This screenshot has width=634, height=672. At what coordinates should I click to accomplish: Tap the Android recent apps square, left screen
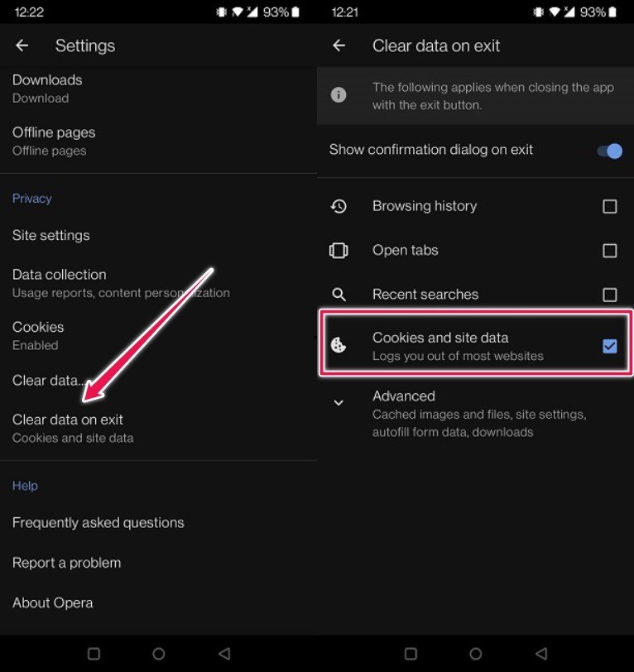pos(94,654)
